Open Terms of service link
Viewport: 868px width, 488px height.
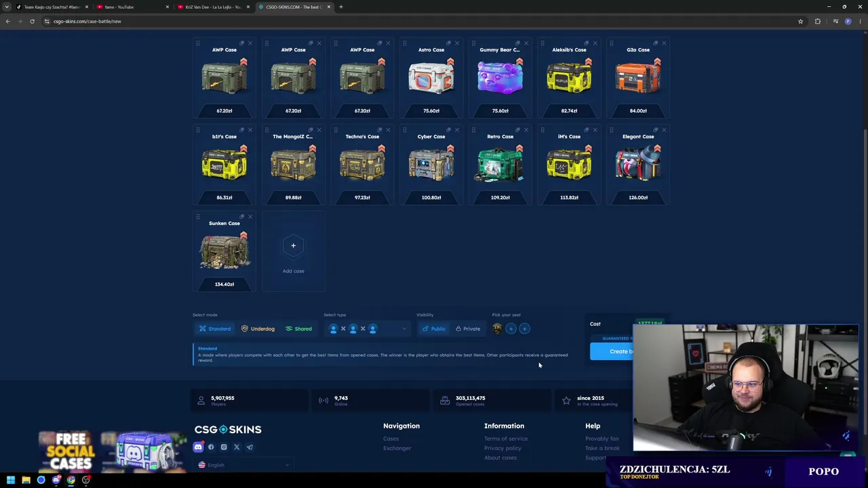tap(506, 439)
